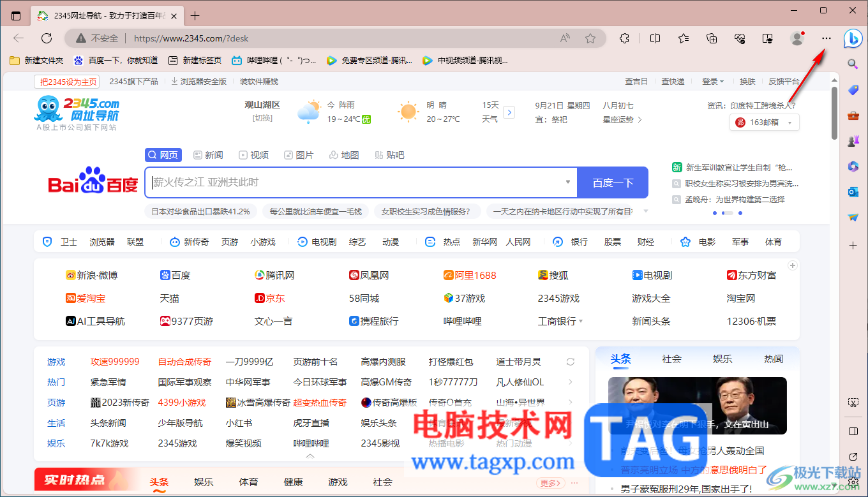Open the Extensions puzzle icon

(625, 38)
